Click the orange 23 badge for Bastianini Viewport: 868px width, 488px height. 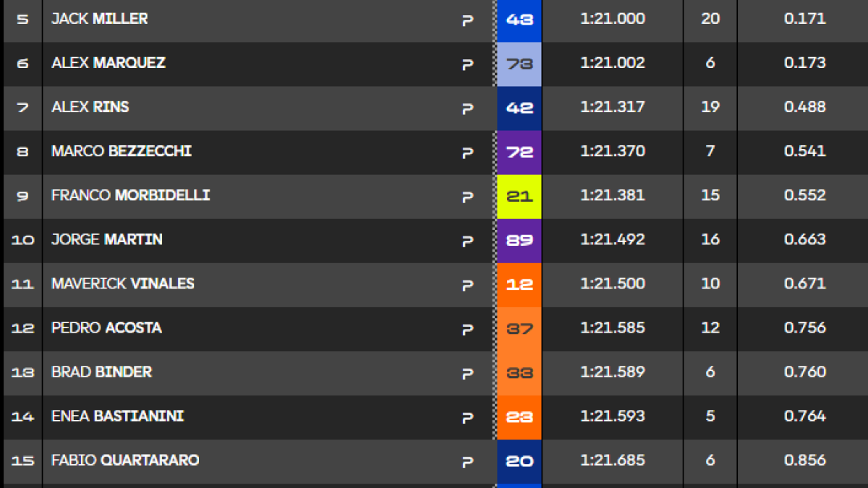click(519, 417)
